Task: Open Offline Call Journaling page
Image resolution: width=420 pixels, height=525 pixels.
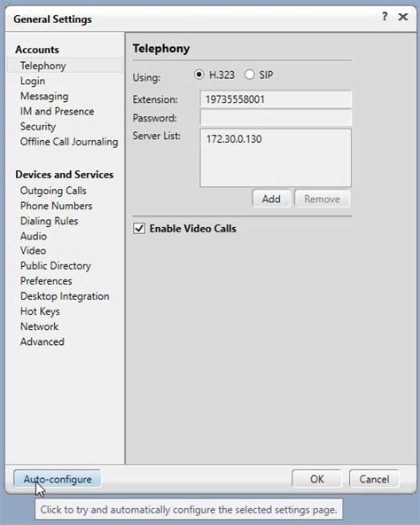Action: point(69,142)
